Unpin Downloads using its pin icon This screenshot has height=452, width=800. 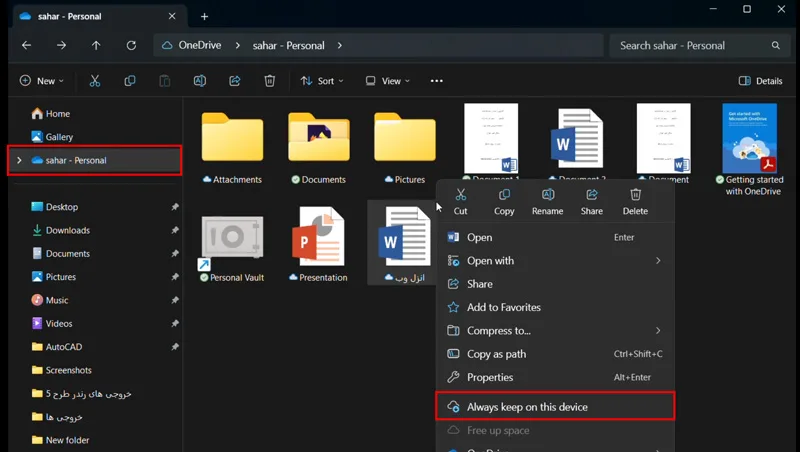175,230
